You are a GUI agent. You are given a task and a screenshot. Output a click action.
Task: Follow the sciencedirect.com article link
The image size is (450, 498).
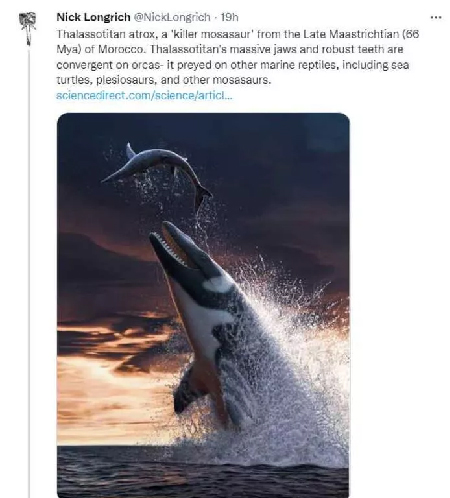pyautogui.click(x=144, y=95)
